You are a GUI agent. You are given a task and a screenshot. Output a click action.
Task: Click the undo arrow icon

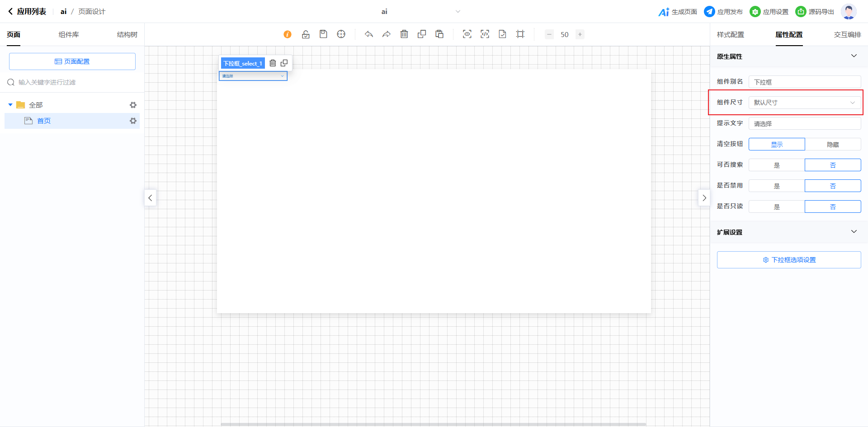point(369,34)
